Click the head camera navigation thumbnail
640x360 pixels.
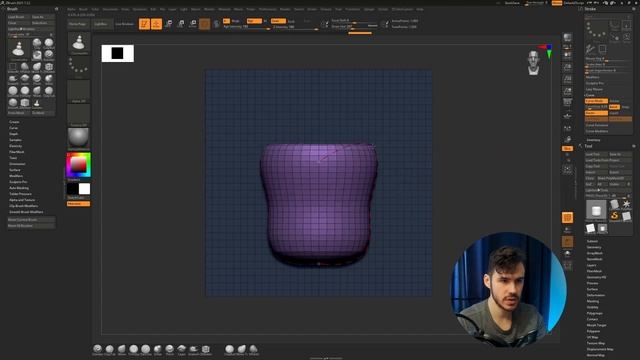pyautogui.click(x=533, y=63)
